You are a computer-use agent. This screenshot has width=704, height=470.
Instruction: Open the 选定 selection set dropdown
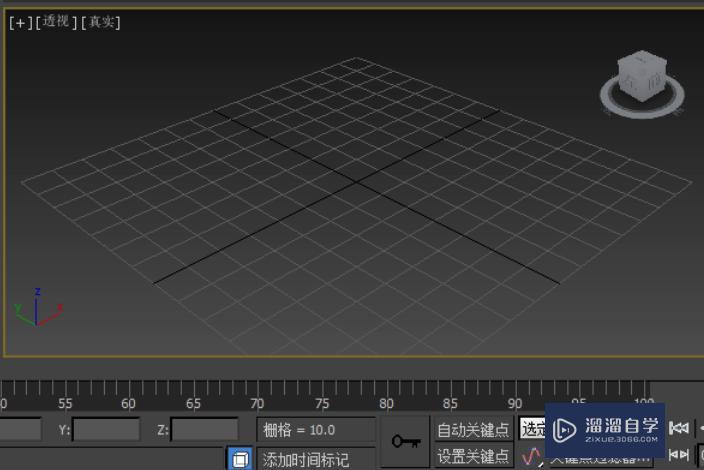532,429
